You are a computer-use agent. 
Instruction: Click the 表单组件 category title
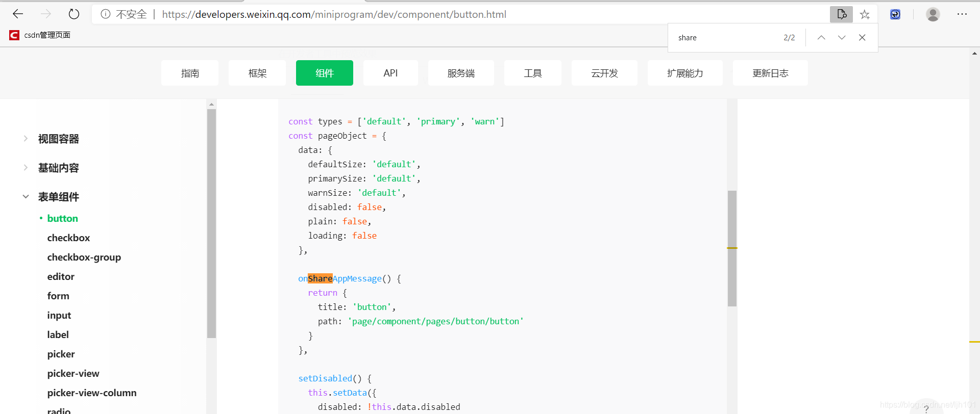click(59, 197)
